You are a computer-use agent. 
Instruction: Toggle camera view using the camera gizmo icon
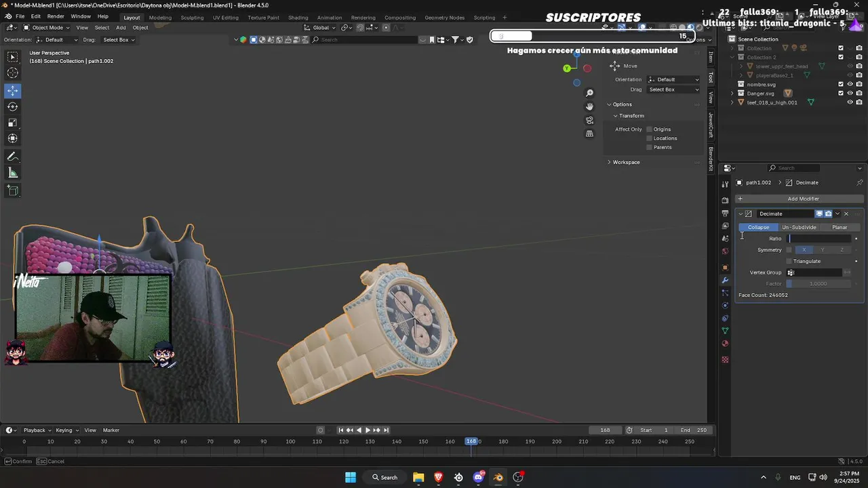point(589,120)
